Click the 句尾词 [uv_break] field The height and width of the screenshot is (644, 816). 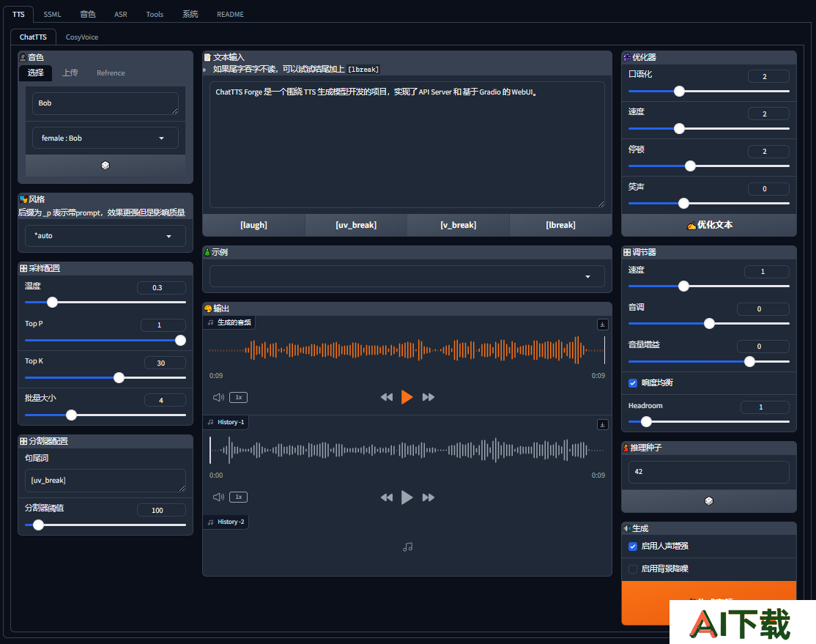pyautogui.click(x=105, y=481)
